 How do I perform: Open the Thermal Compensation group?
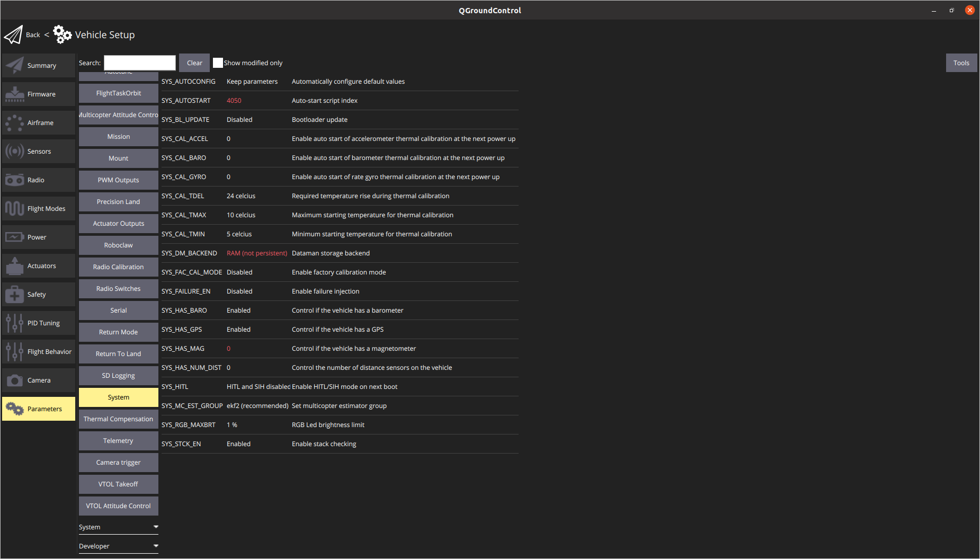pyautogui.click(x=119, y=419)
